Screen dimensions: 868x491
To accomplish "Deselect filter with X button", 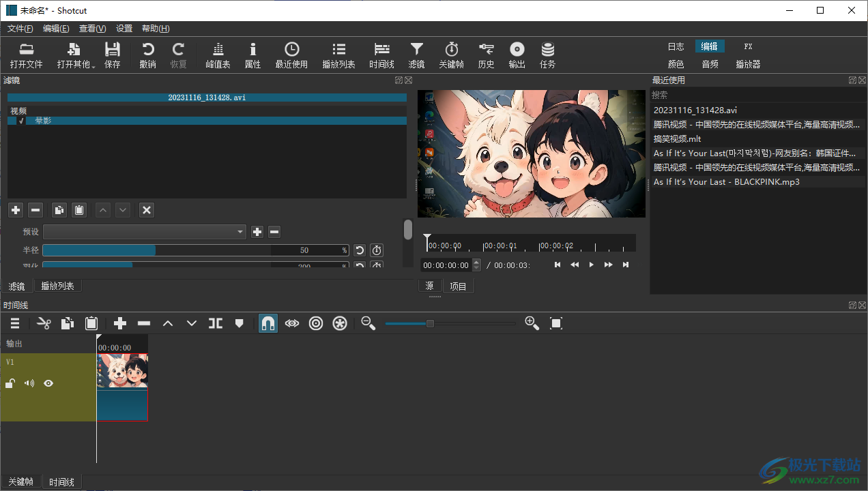I will 147,210.
